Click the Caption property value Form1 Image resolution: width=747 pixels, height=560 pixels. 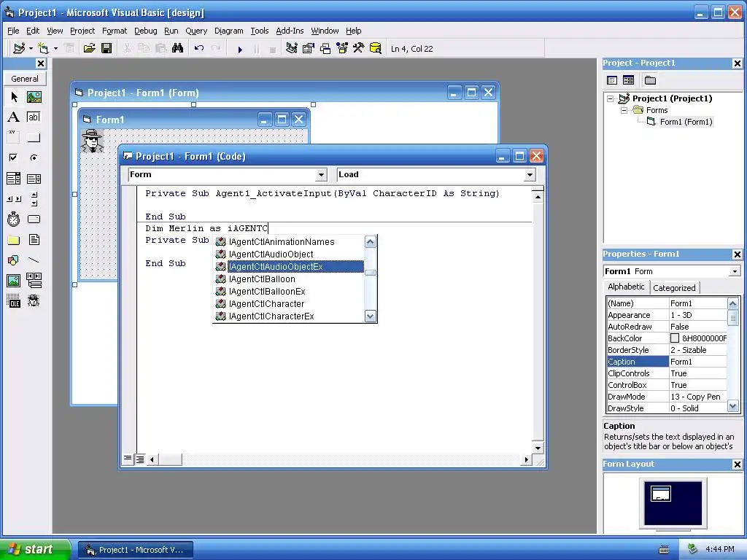pos(698,362)
